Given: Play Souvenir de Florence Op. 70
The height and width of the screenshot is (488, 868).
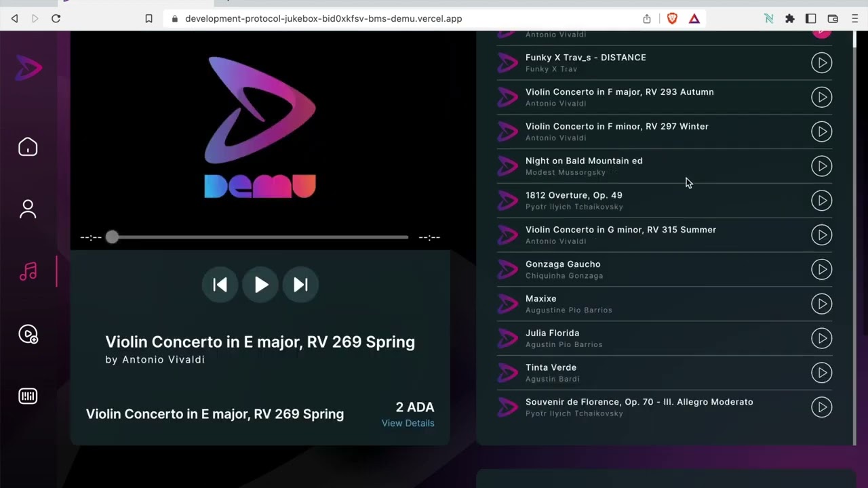Looking at the screenshot, I should point(821,407).
